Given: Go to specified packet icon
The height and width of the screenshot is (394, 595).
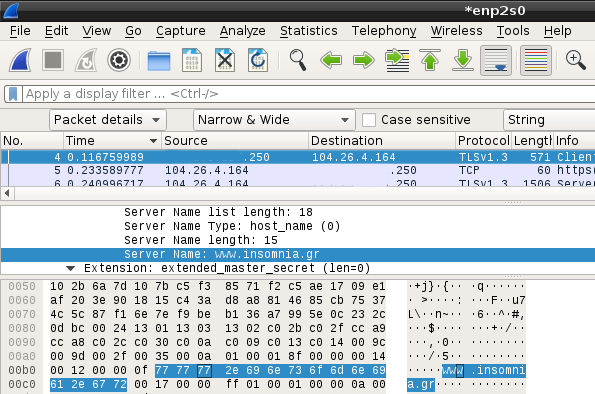Looking at the screenshot, I should [x=397, y=60].
